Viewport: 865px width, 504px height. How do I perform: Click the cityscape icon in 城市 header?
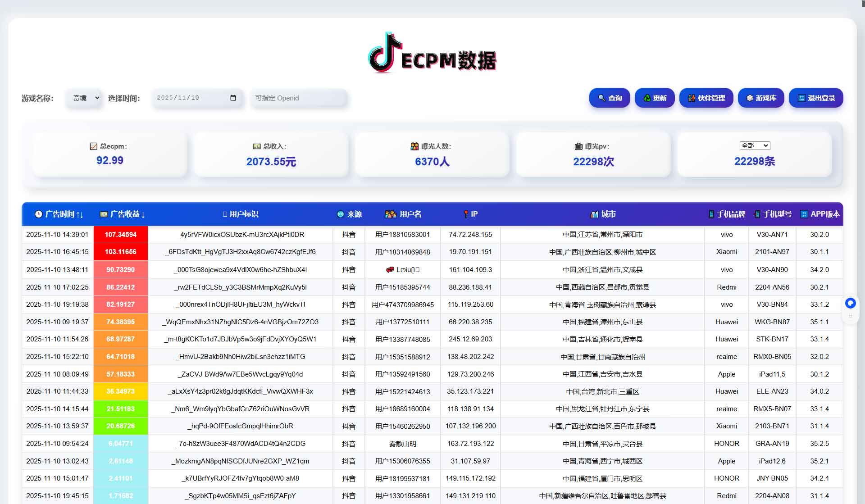[594, 214]
